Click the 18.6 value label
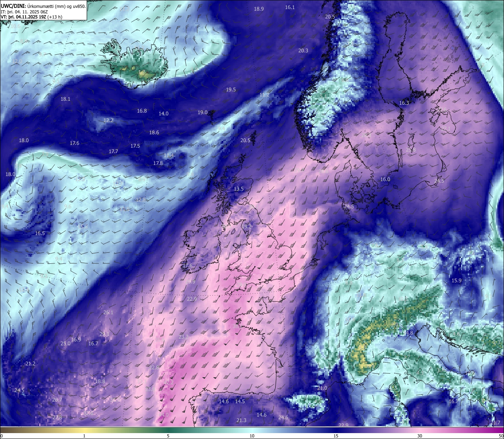The width and height of the screenshot is (504, 439). click(154, 133)
